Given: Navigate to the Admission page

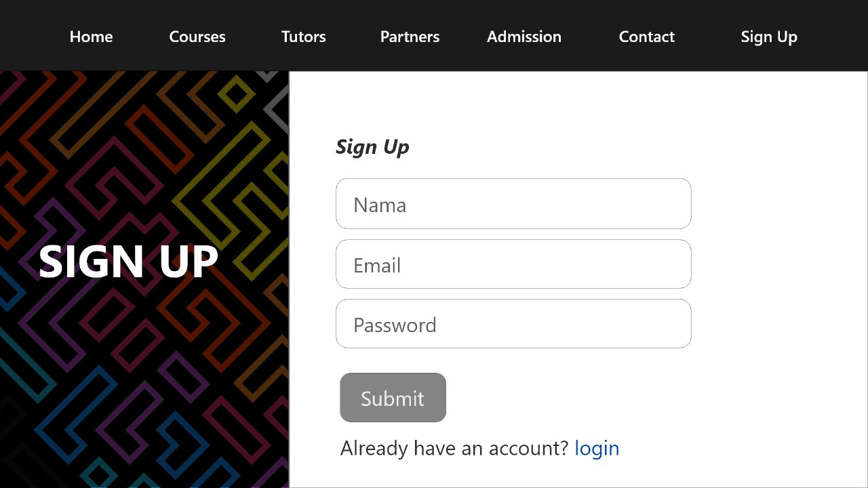Looking at the screenshot, I should (524, 37).
